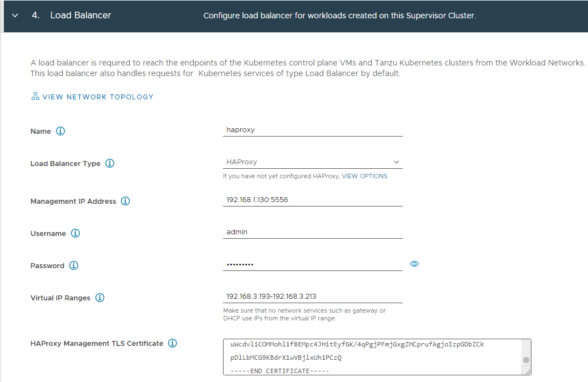Click VIEW OPTIONS to configure HAProxy
588x382 pixels.
click(x=366, y=175)
